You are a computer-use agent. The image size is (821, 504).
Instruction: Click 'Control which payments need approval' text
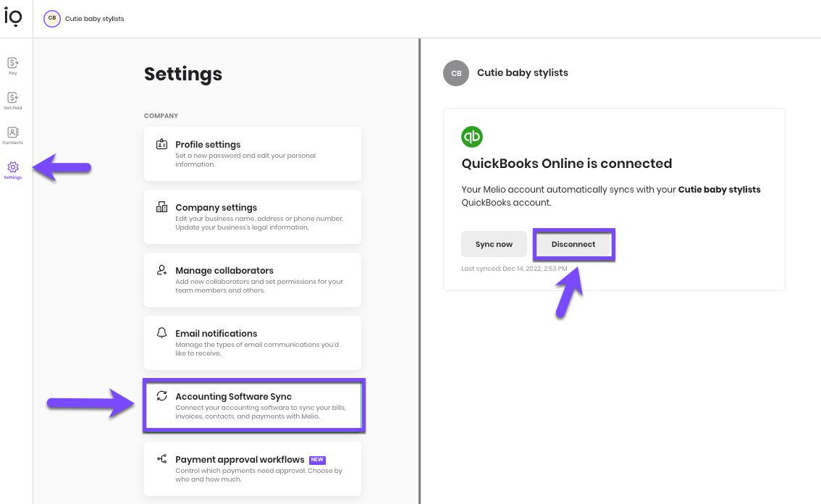(x=258, y=474)
